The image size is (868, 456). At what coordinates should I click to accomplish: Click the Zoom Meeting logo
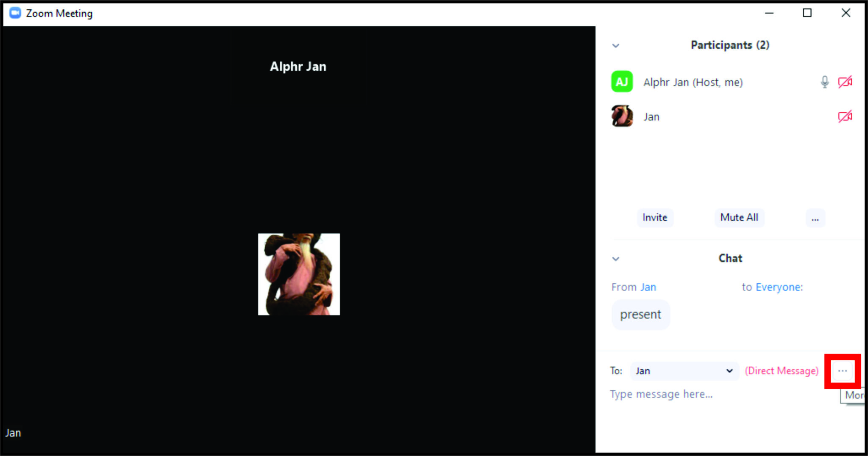pyautogui.click(x=15, y=13)
